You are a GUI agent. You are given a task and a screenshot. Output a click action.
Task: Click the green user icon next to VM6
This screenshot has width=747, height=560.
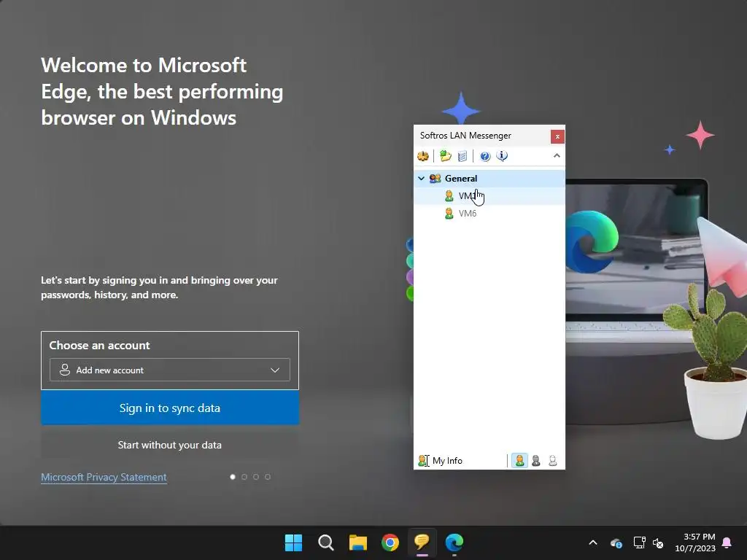(449, 214)
